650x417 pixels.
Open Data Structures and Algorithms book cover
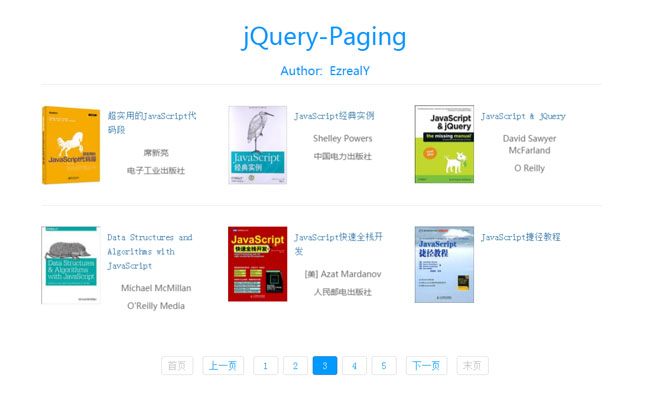71,264
